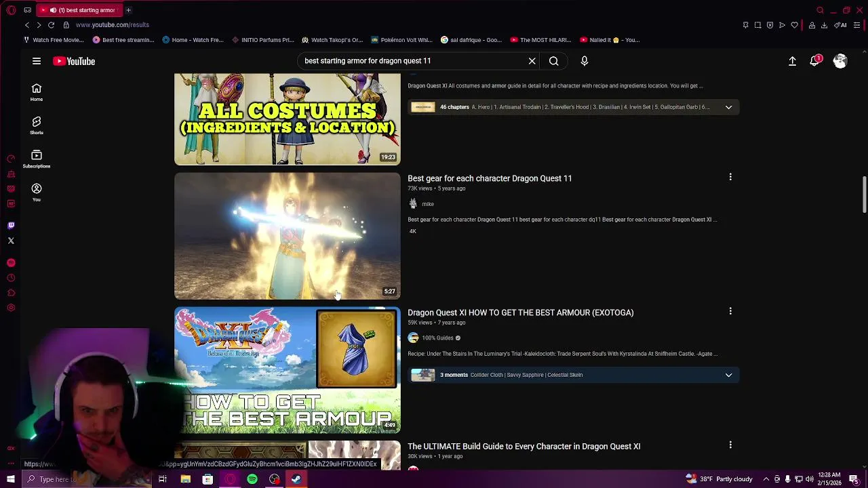Start voice search with the microphone icon
The image size is (868, 488).
585,61
